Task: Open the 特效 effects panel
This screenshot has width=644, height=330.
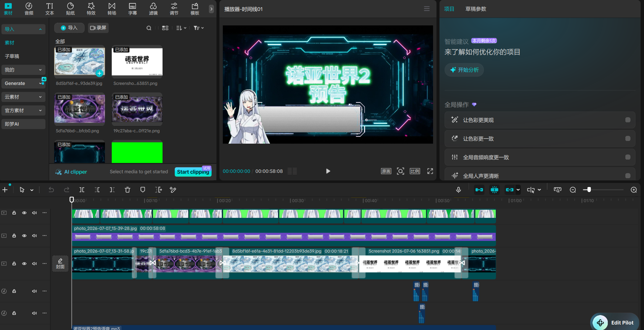Action: tap(91, 9)
